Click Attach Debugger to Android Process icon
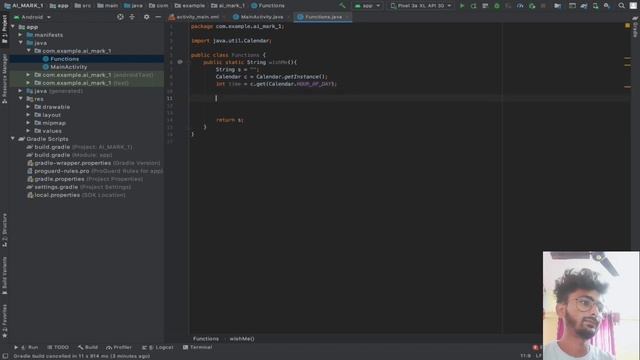Viewport: 640px width, 360px height. point(532,6)
